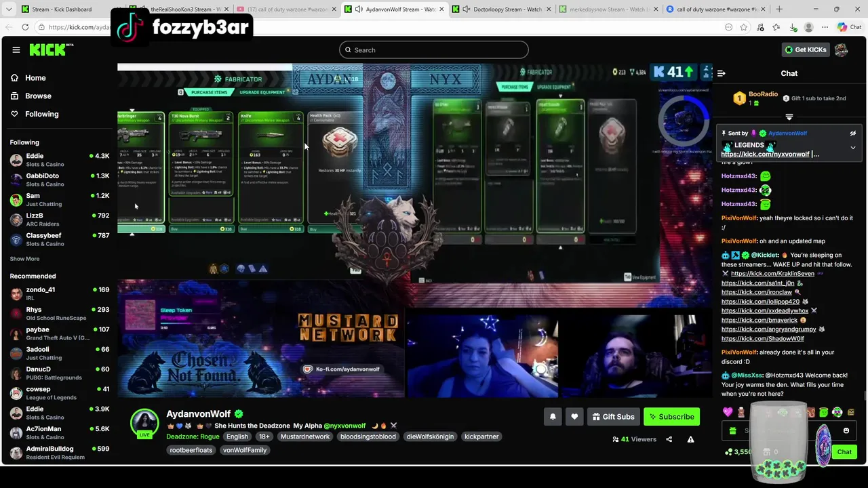Collapse chat with the arrow icon
This screenshot has height=488, width=868.
(722, 73)
